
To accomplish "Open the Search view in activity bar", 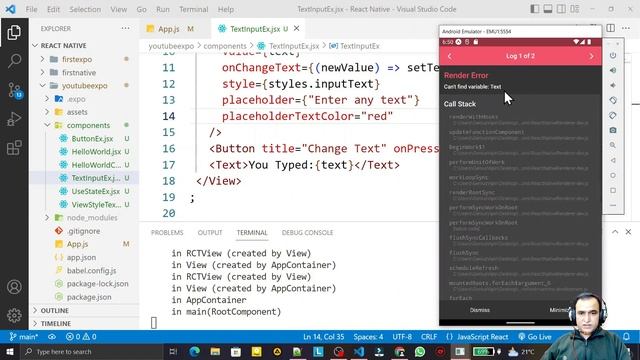I will (x=14, y=61).
